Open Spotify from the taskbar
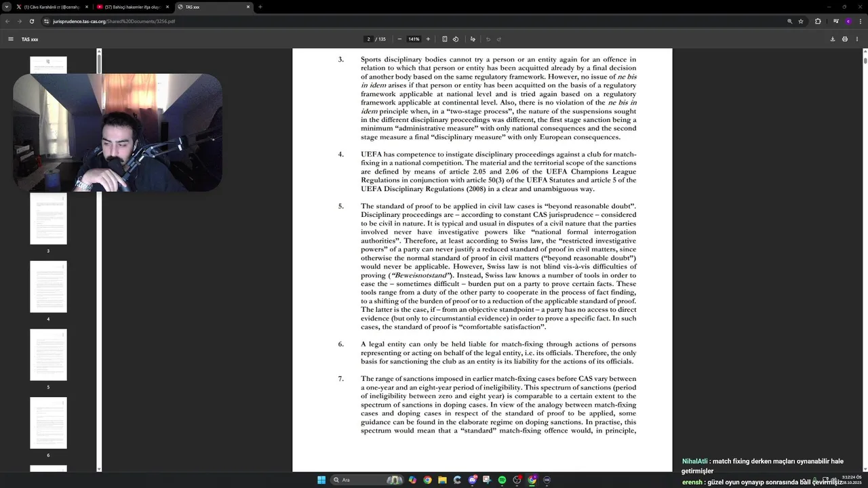The height and width of the screenshot is (488, 868). (x=502, y=480)
